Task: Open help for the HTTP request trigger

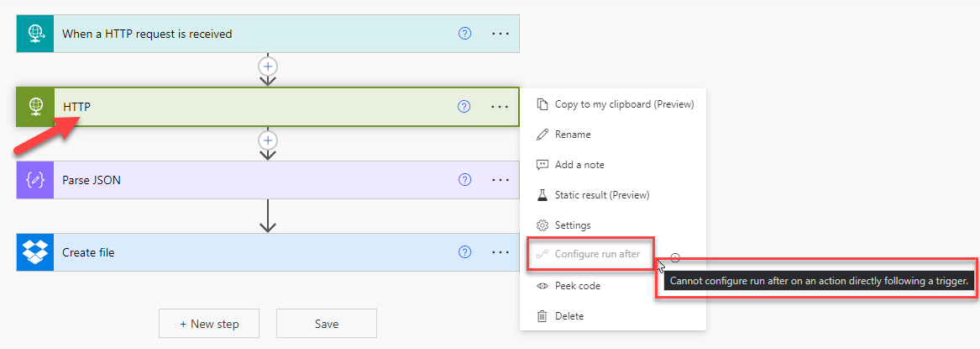Action: (464, 34)
